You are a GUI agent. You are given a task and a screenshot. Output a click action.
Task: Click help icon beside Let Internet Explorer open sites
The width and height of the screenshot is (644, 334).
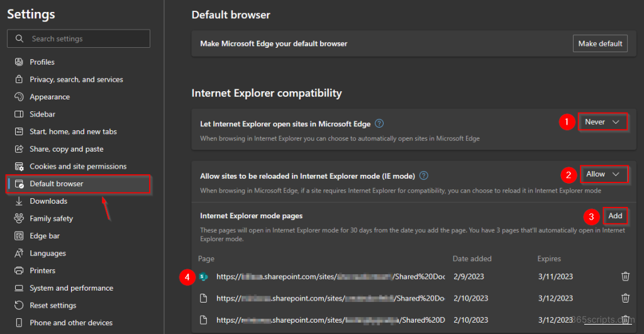pos(379,123)
